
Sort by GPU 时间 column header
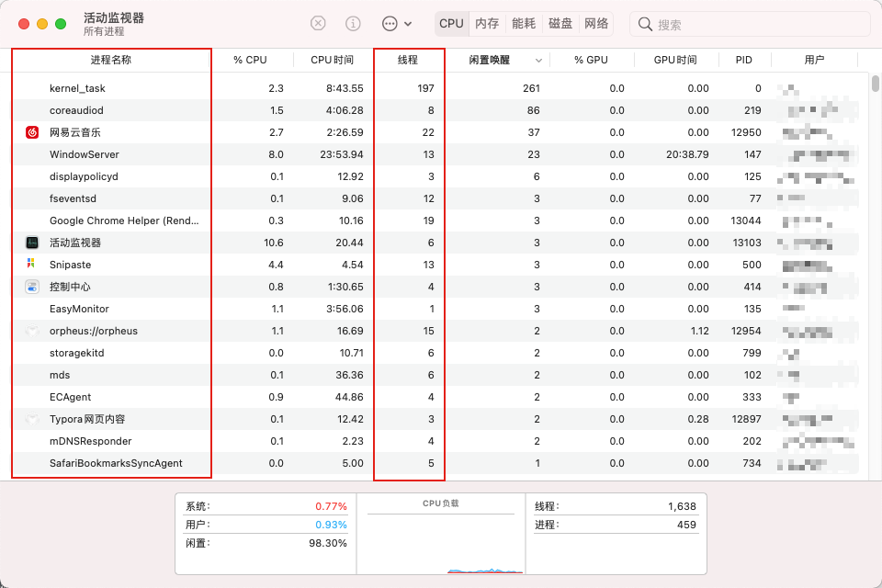pyautogui.click(x=675, y=60)
